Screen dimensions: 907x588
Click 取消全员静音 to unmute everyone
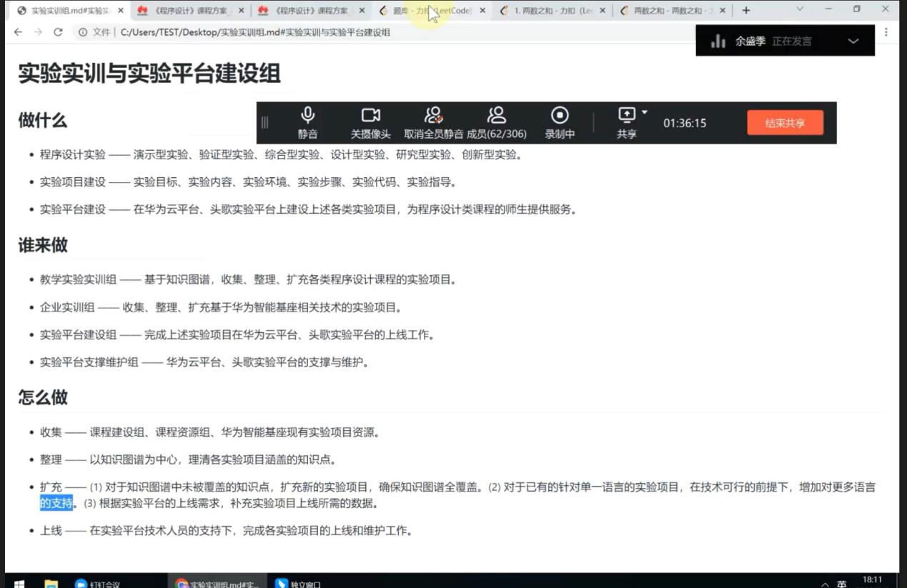pos(433,122)
